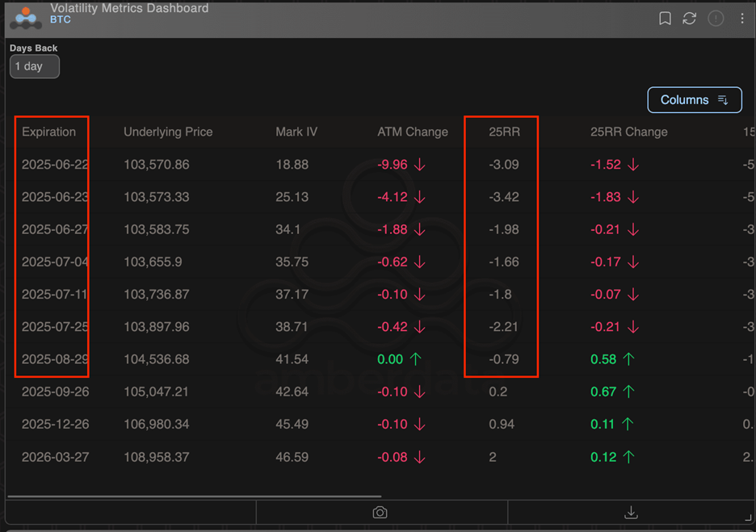The width and height of the screenshot is (756, 532).
Task: Open the Days Back dropdown
Action: [35, 66]
